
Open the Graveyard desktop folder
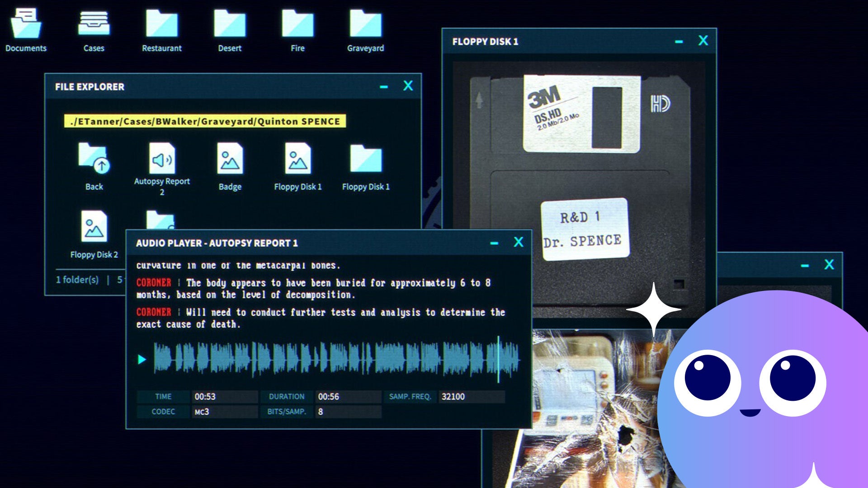click(x=365, y=24)
